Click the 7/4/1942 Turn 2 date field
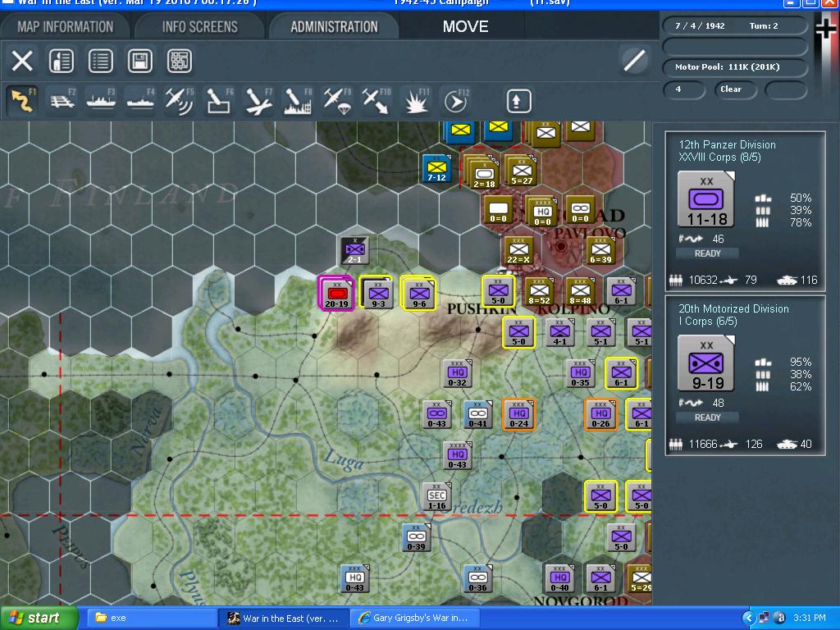 (x=734, y=25)
